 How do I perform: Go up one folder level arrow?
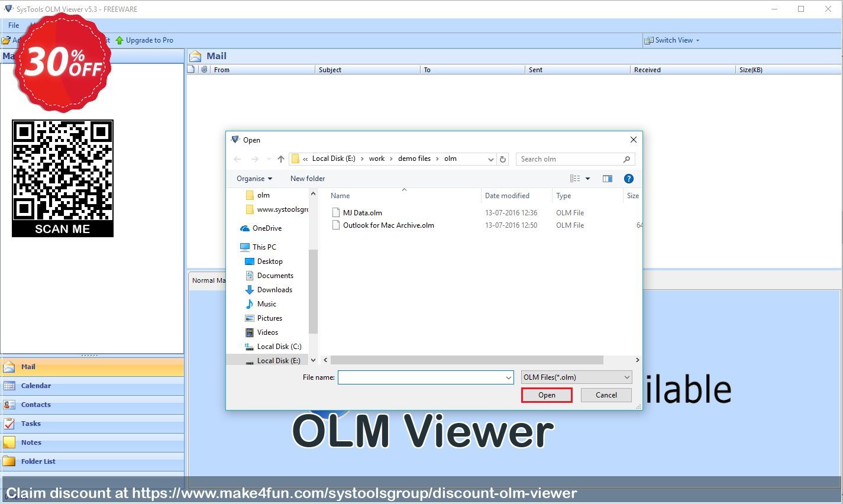(281, 159)
